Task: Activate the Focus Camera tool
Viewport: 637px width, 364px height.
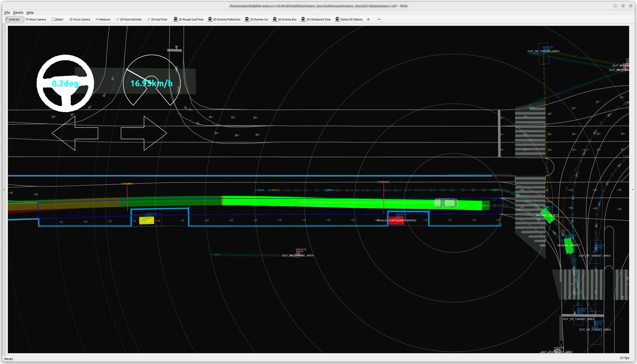Action: tap(80, 20)
